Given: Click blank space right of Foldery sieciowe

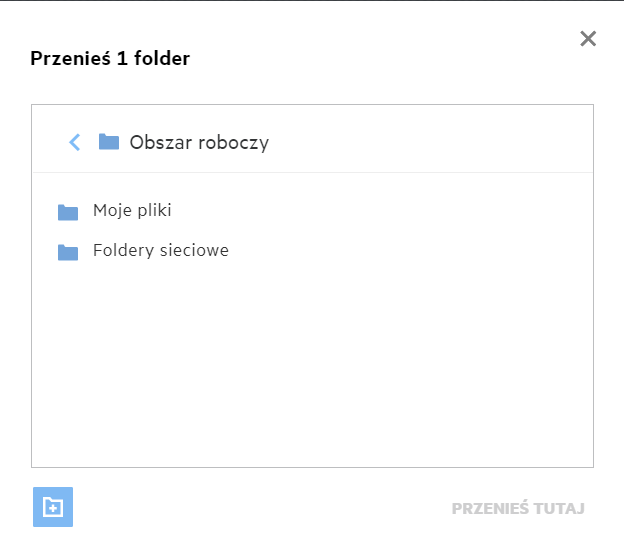Looking at the screenshot, I should coord(420,251).
